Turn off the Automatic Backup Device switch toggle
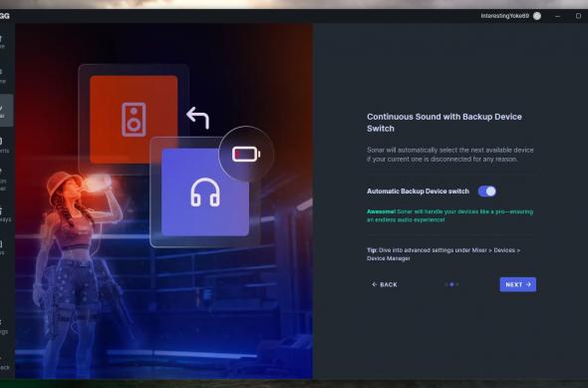The image size is (588, 388). coord(486,192)
